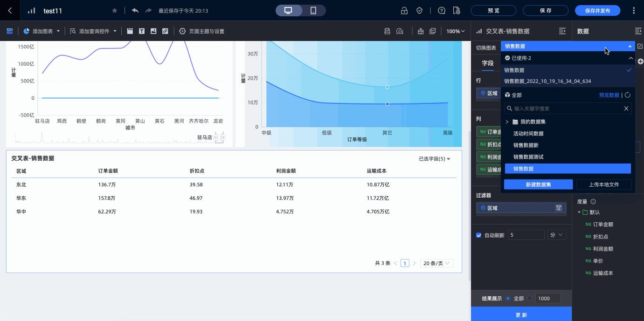Click the checkbox-stack toolbar icon

tap(432, 31)
